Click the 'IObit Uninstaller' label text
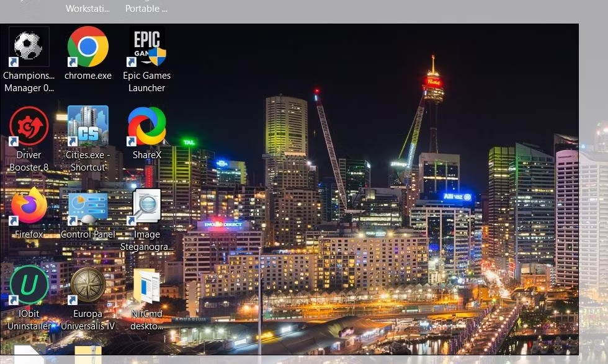This screenshot has height=364, width=608. 29,320
